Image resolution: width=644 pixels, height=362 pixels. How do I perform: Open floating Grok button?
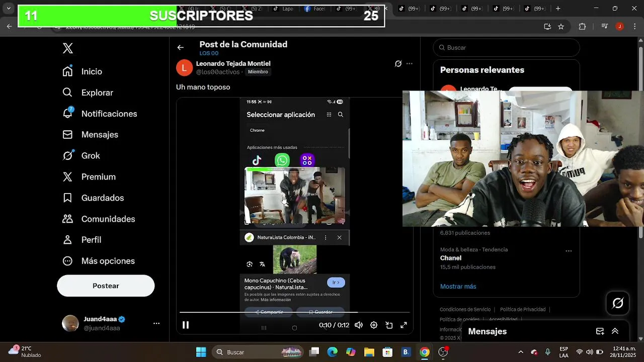618,303
